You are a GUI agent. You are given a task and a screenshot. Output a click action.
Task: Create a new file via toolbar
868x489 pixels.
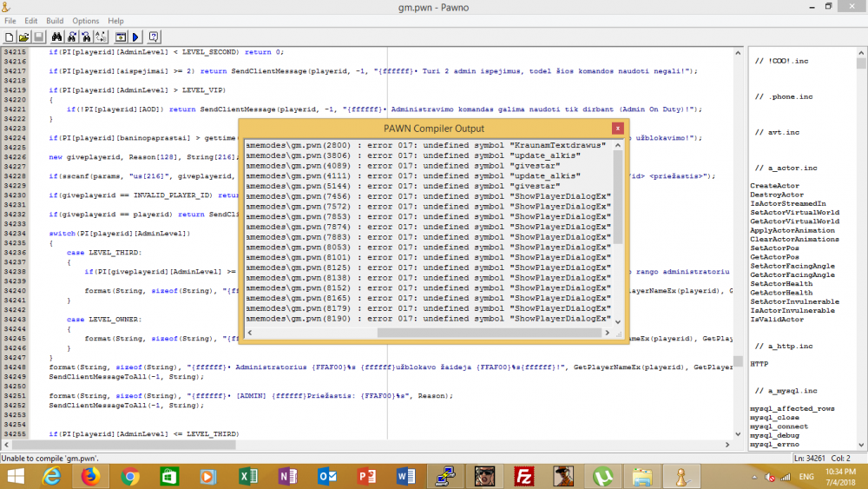[9, 37]
